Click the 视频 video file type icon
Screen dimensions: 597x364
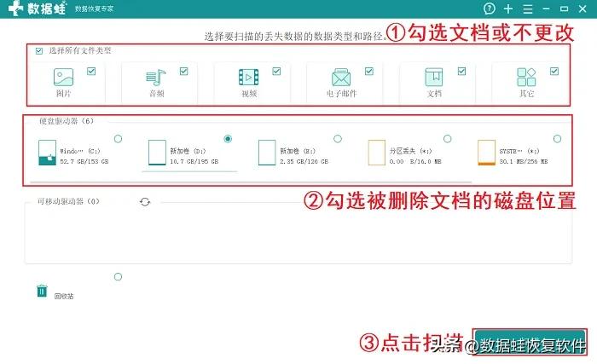coord(249,78)
